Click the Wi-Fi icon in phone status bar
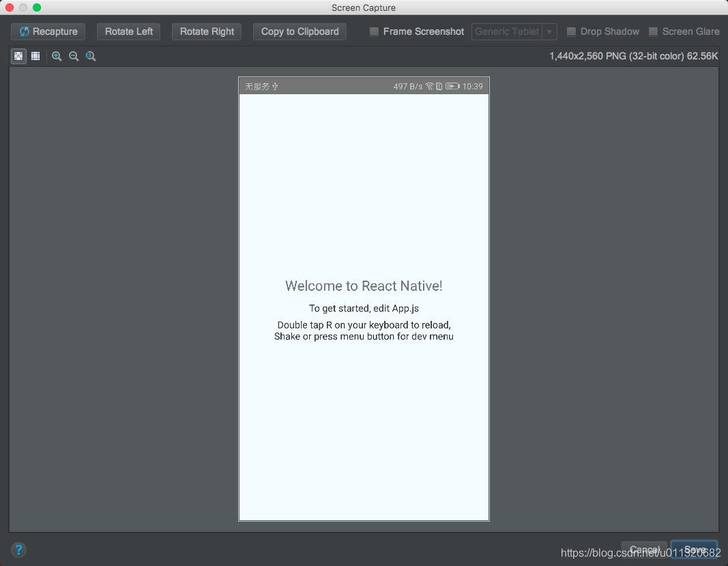Viewport: 728px width, 566px height. 429,86
